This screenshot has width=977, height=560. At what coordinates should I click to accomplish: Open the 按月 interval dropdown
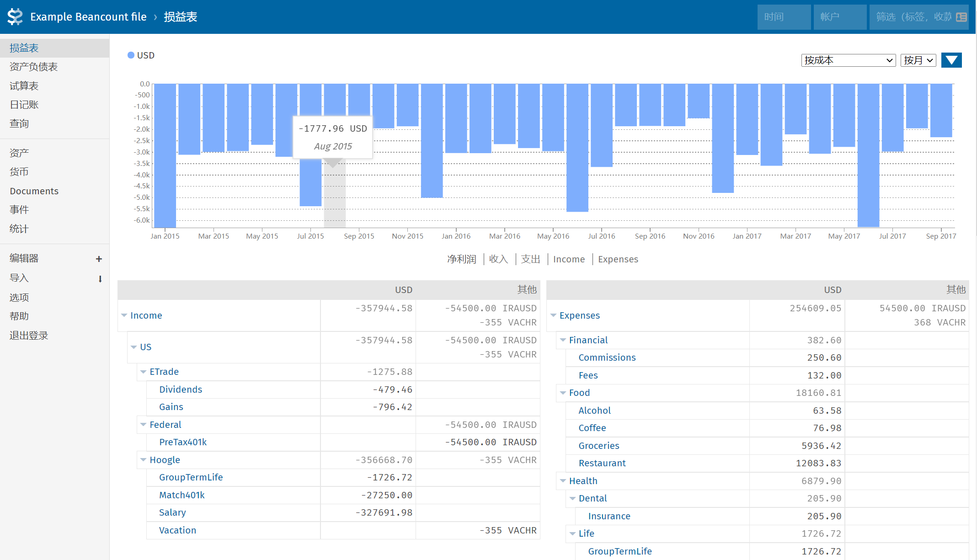tap(918, 60)
